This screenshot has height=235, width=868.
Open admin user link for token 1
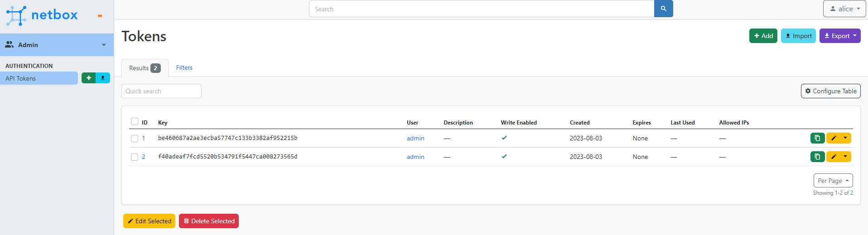[x=415, y=138]
